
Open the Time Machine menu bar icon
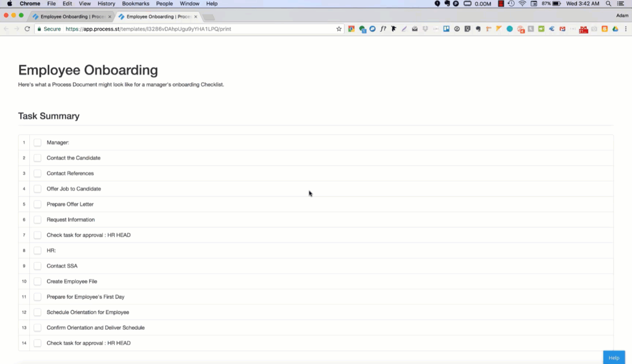[511, 4]
